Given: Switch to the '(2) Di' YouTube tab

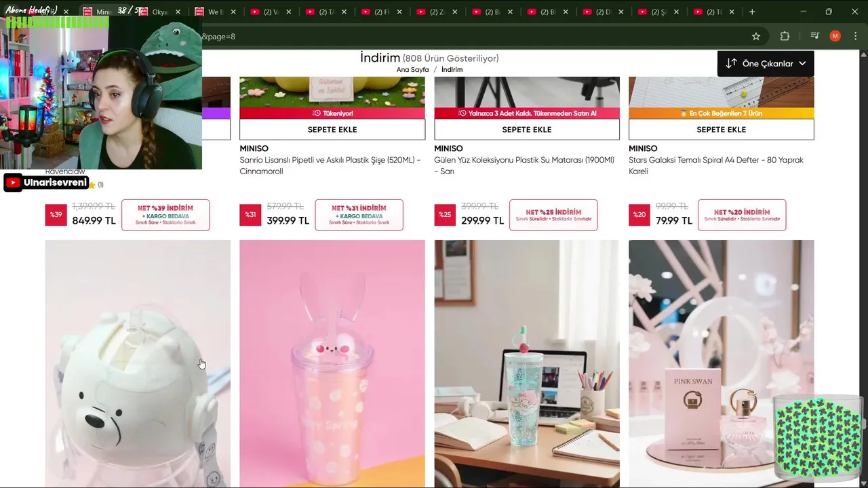Looking at the screenshot, I should [x=604, y=12].
